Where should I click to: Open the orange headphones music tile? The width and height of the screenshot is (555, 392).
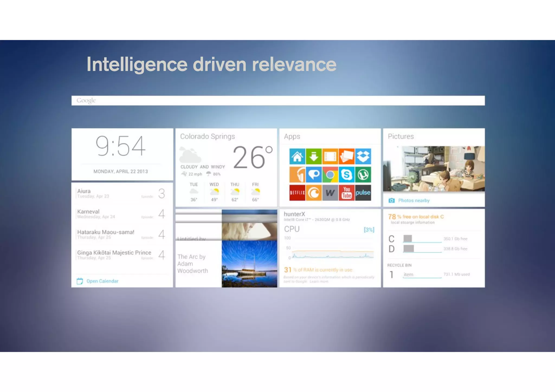[x=297, y=175]
